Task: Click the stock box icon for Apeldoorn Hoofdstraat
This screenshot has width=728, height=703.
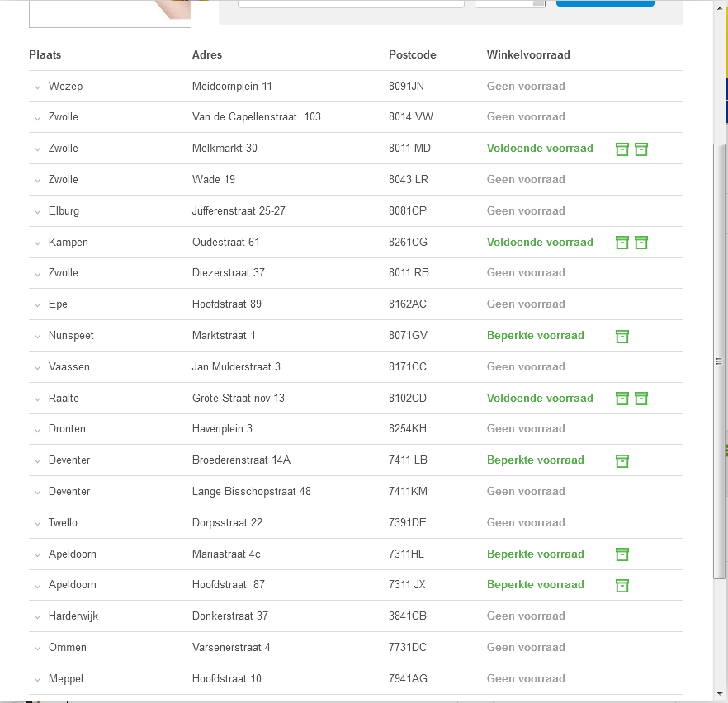Action: [622, 585]
